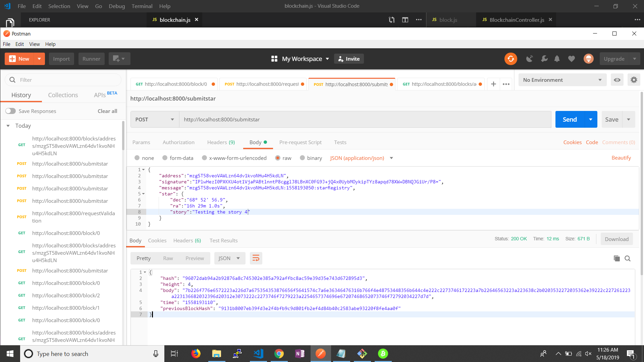Click the taskbar microphone search icon
644x362 pixels.
tap(156, 354)
